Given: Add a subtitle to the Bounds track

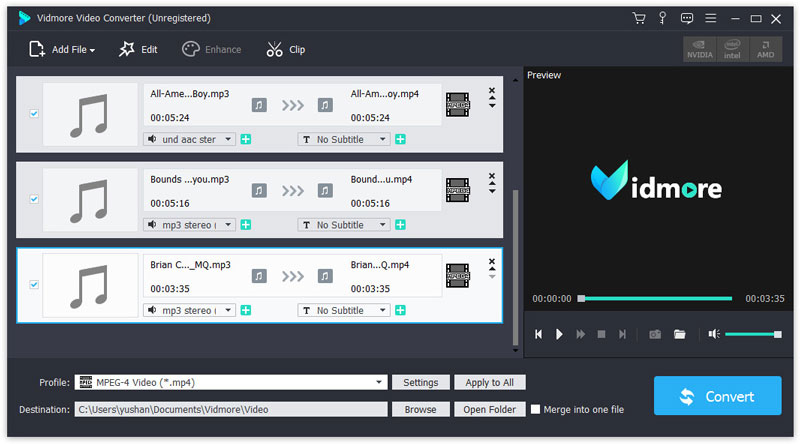Looking at the screenshot, I should pos(400,225).
